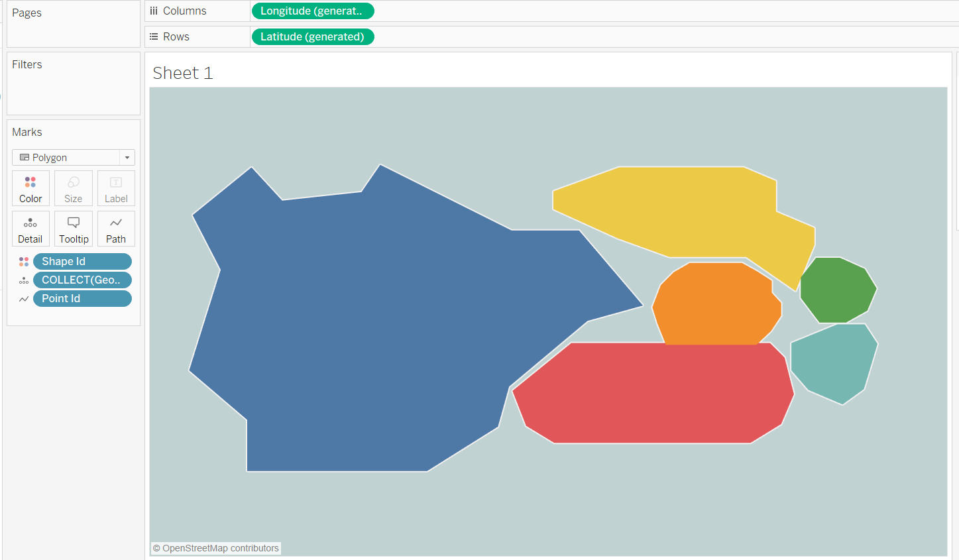
Task: Open the Color properties on the Marks card
Action: tap(30, 188)
